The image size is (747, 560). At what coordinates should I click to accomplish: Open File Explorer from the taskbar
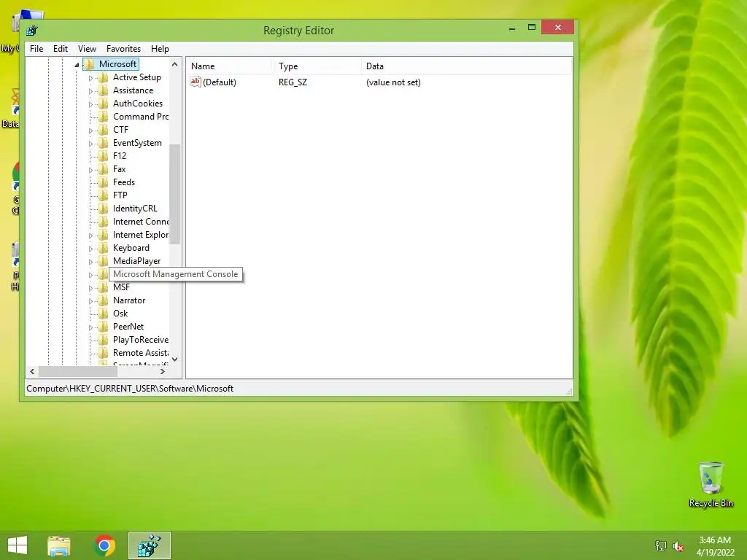(59, 545)
